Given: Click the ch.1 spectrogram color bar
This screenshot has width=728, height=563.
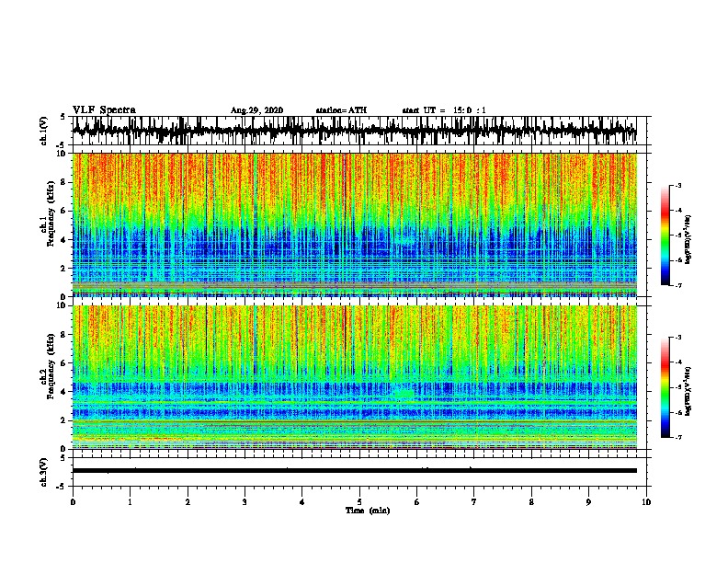Looking at the screenshot, I should click(665, 236).
